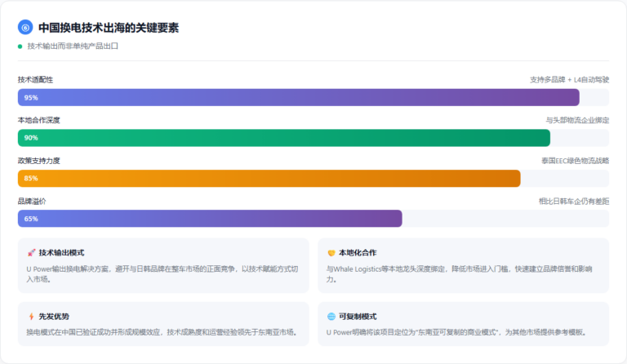Select the 可复制模式 card description text
This screenshot has height=364, width=627.
coord(456,332)
